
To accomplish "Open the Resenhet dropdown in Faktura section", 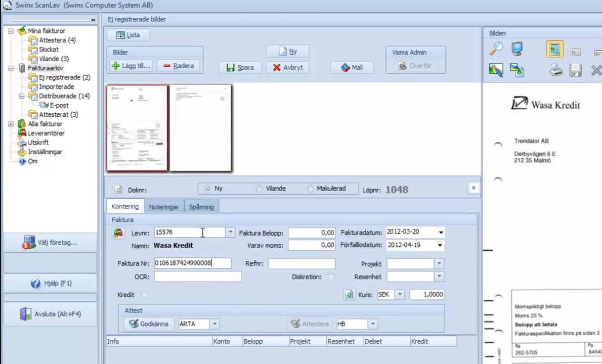I will pyautogui.click(x=439, y=277).
